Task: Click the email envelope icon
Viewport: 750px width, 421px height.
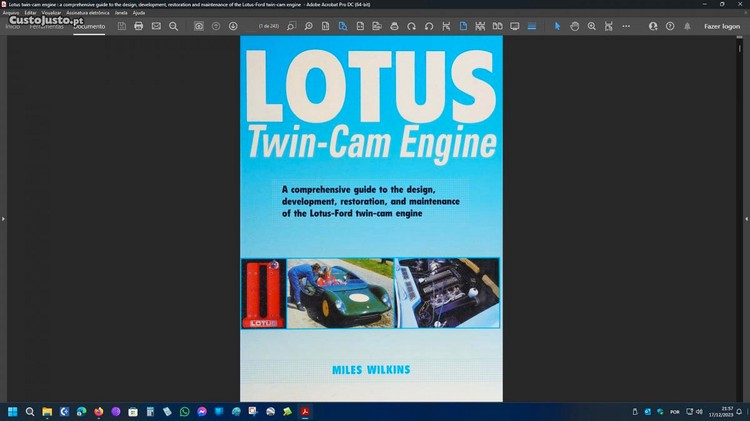Action: coord(156,26)
